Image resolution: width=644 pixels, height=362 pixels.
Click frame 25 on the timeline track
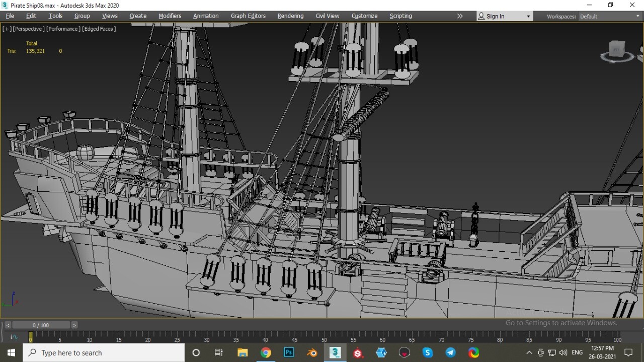(177, 337)
